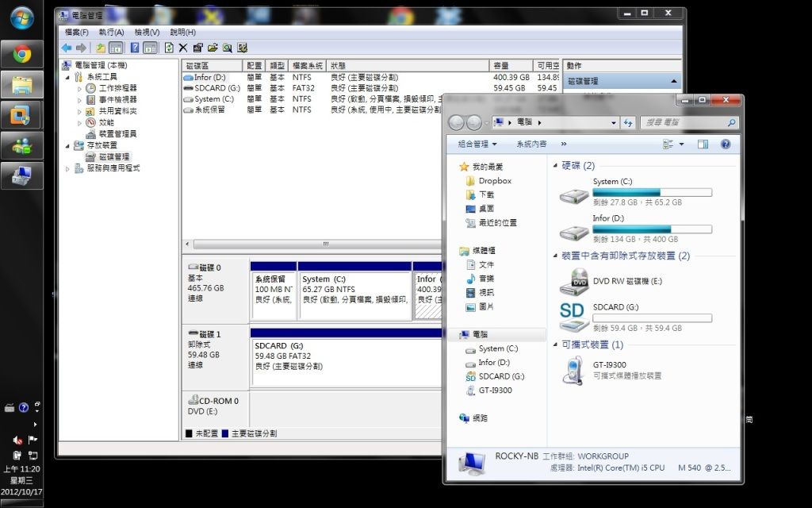The width and height of the screenshot is (812, 508).
Task: Open the GT-I9300 portable device icon
Action: (573, 370)
